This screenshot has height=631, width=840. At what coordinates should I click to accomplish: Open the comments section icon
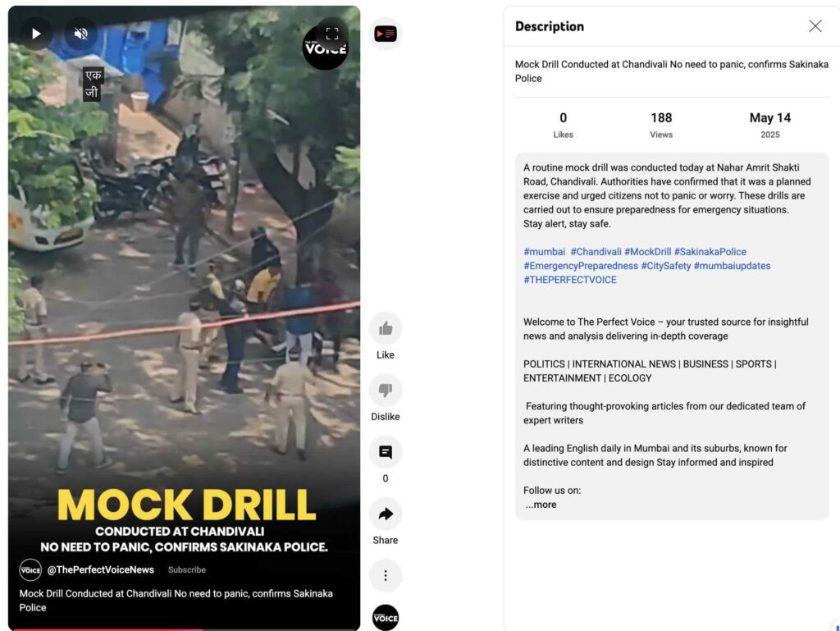(386, 452)
